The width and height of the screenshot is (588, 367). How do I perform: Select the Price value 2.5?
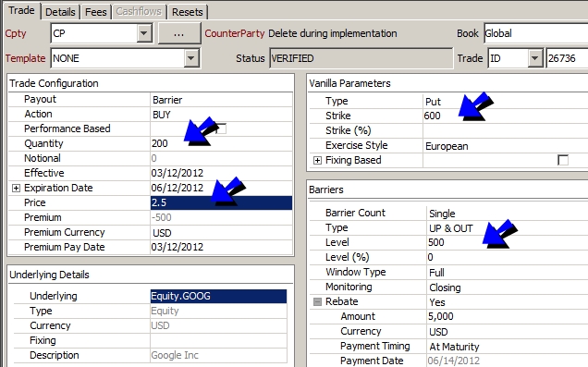(x=221, y=202)
